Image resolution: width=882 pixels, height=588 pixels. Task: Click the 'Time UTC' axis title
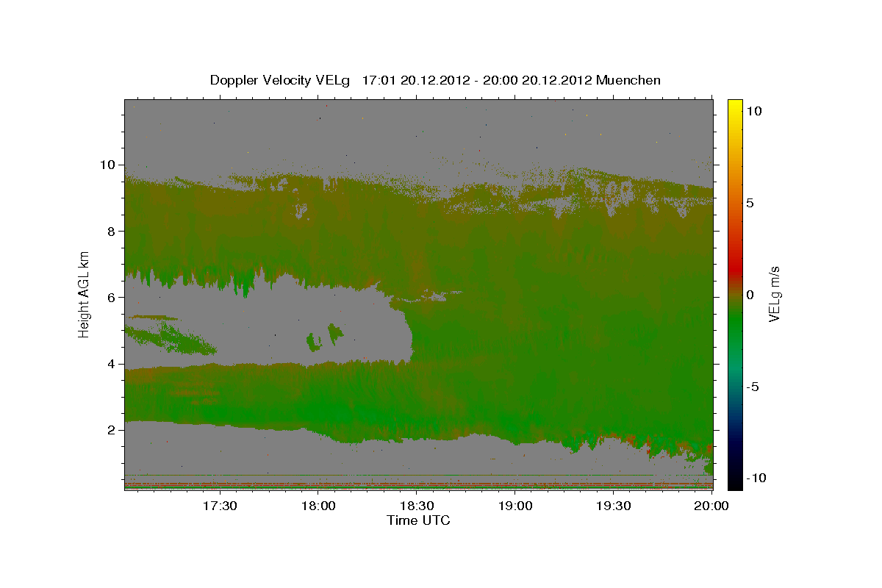(x=418, y=520)
